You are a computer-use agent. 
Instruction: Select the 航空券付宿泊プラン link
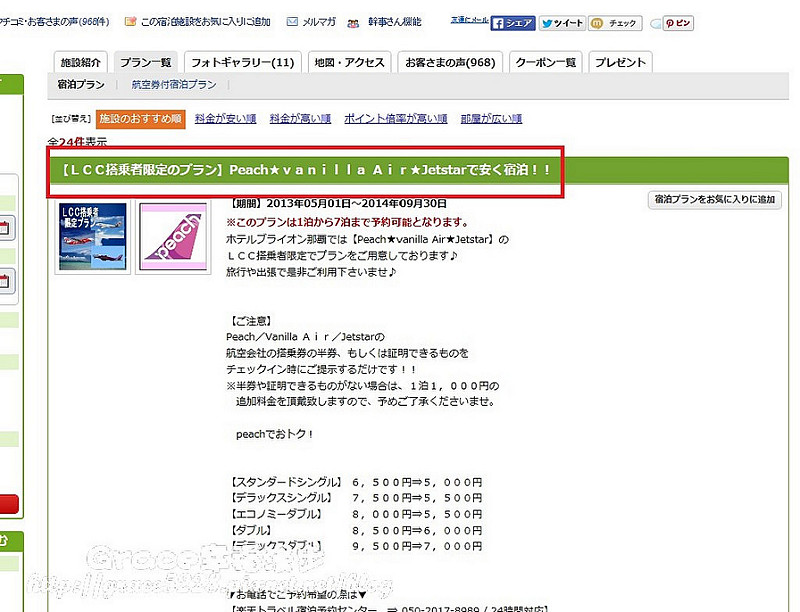click(x=174, y=85)
